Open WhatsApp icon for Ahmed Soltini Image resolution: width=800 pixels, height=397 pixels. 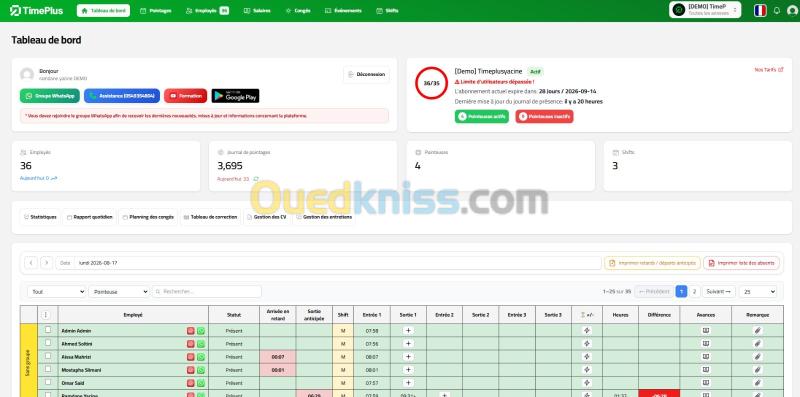click(201, 344)
